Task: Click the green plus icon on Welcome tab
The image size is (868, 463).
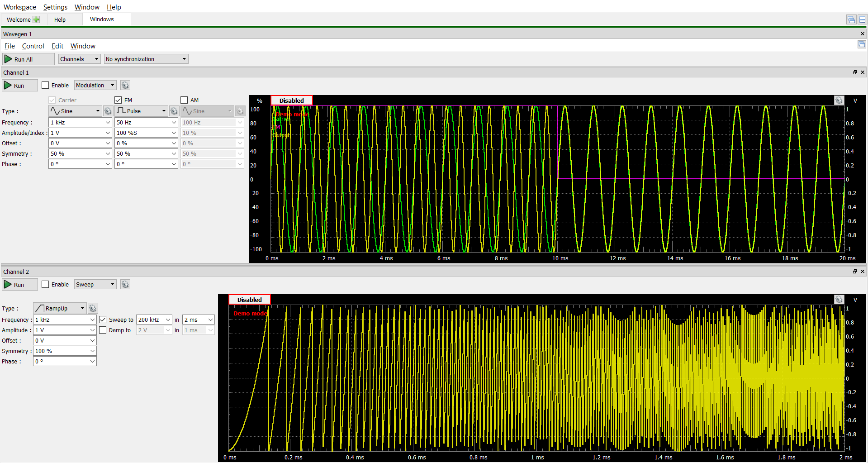Action: click(36, 19)
